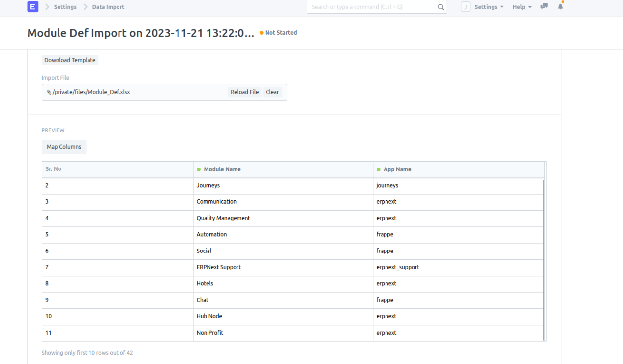Select the Chat module cell
623x364 pixels.
(x=283, y=300)
